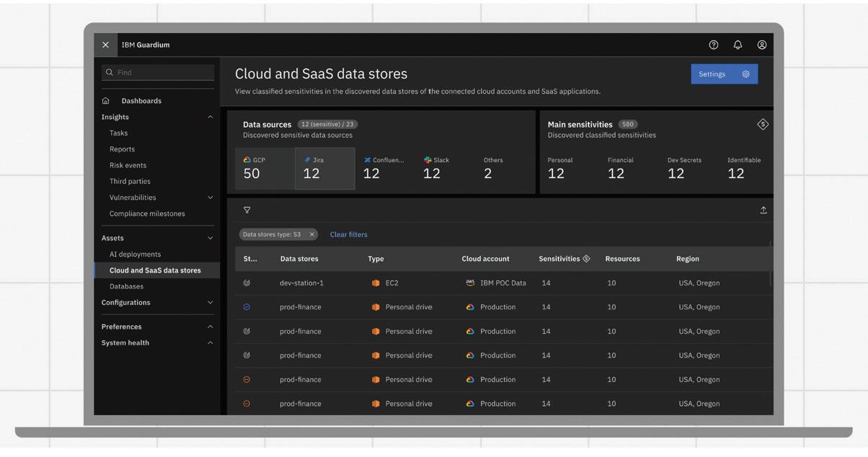The height and width of the screenshot is (457, 868).
Task: Click the Main sensitivities diamond icon
Action: tap(763, 125)
